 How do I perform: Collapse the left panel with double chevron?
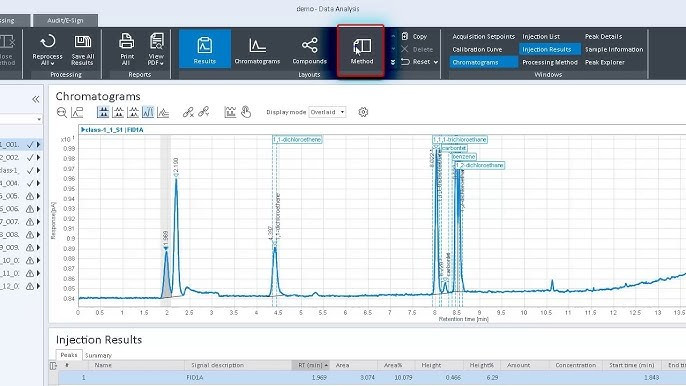click(36, 99)
